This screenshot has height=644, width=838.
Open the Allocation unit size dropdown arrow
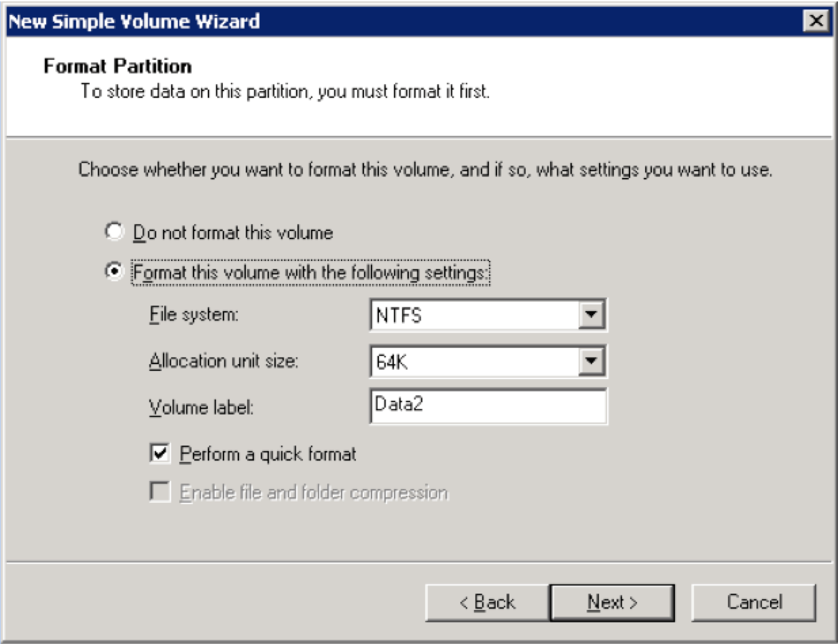coord(593,361)
